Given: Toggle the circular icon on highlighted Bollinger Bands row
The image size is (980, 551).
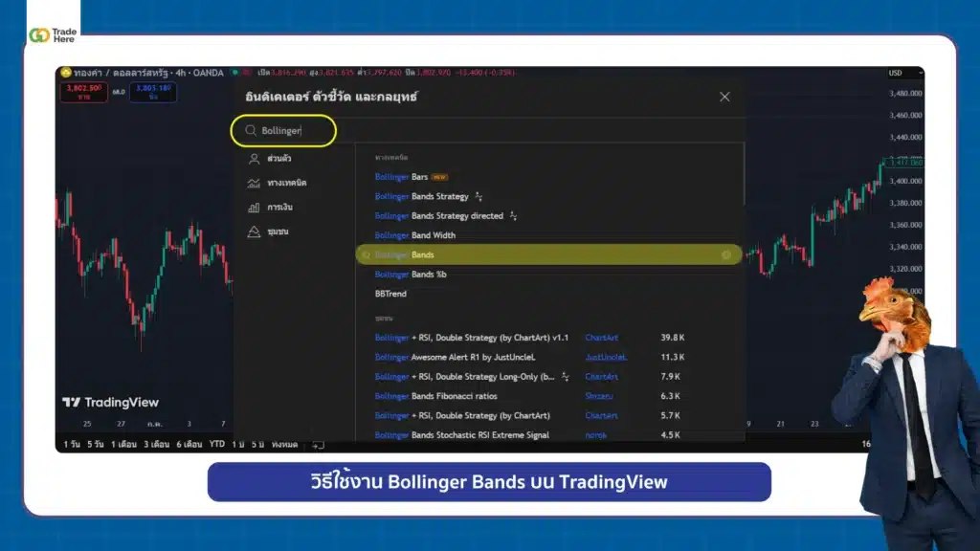Looking at the screenshot, I should click(x=725, y=255).
